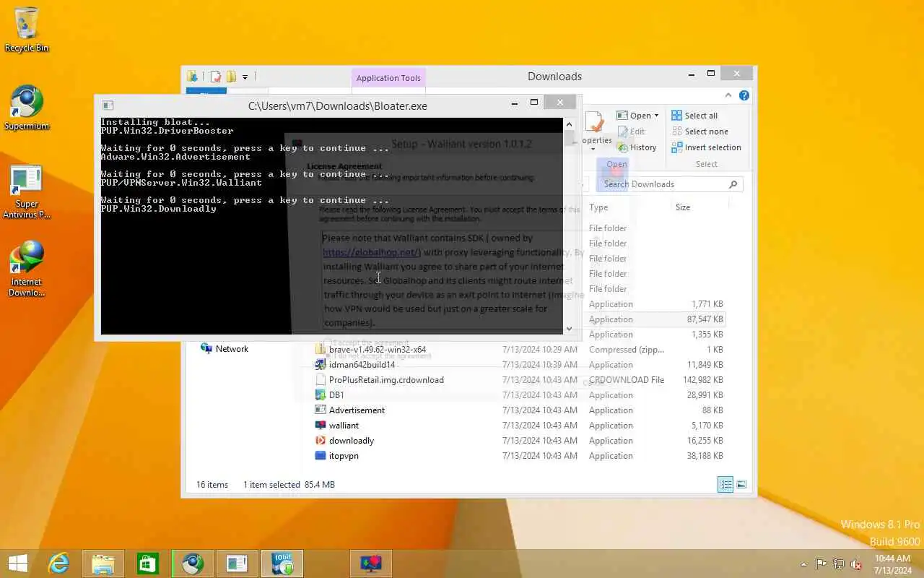Click Select all in the ribbon
The width and height of the screenshot is (924, 578).
694,116
